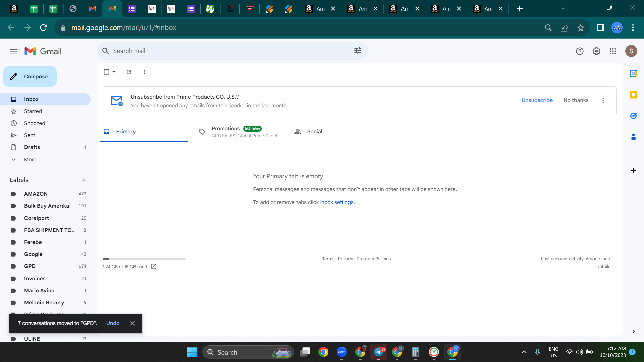Image resolution: width=644 pixels, height=362 pixels.
Task: Open more options above mail list
Action: [144, 72]
